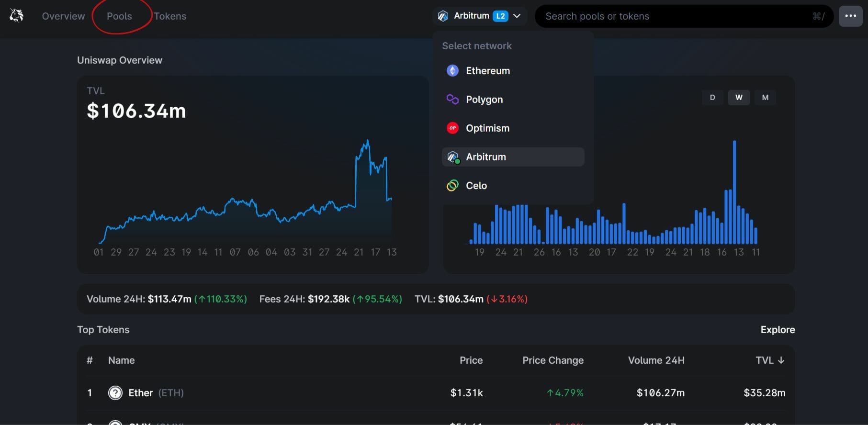This screenshot has width=868, height=425.
Task: Click the Ethereum diamond icon
Action: (452, 71)
